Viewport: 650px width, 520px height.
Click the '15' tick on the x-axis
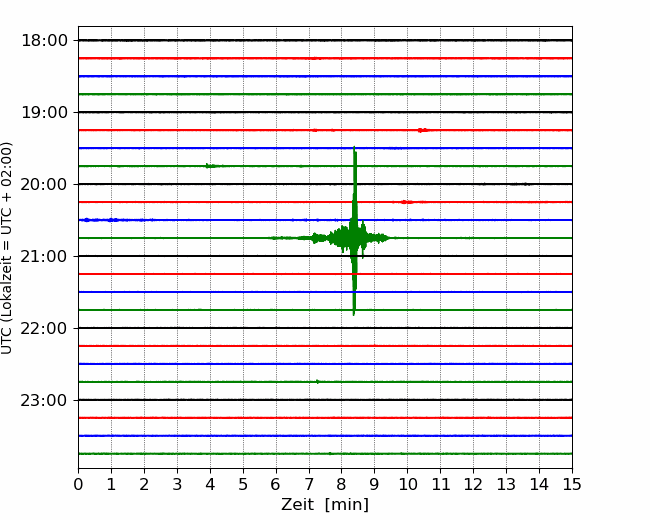(572, 484)
